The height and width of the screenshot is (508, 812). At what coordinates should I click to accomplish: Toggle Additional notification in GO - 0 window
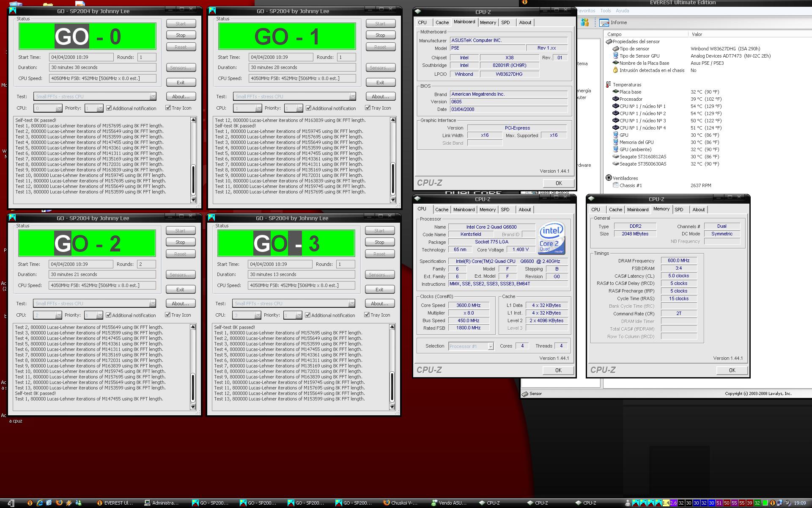[109, 108]
